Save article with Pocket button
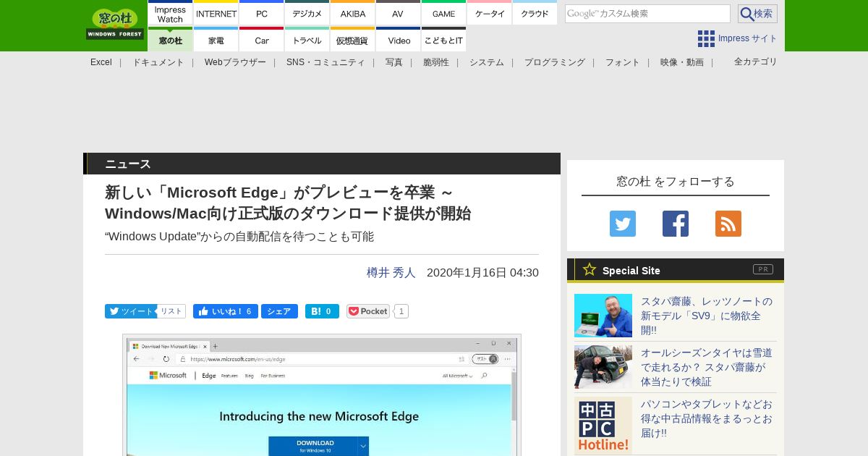The width and height of the screenshot is (868, 456). tap(368, 311)
